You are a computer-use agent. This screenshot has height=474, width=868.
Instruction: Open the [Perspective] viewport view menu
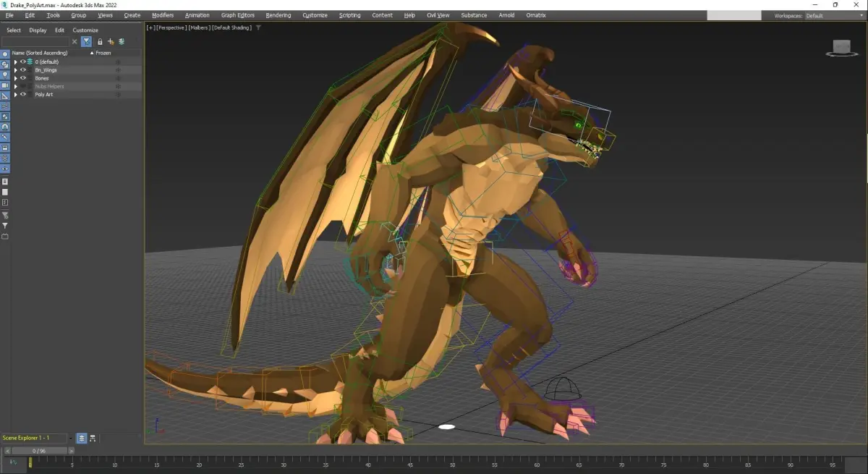[x=171, y=27]
